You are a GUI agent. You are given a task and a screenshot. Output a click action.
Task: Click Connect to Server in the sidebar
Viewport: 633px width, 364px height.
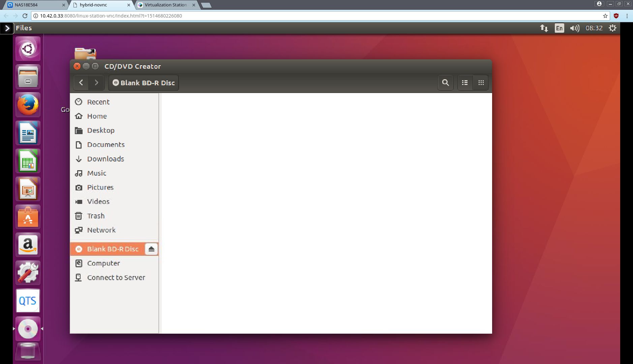tap(114, 277)
